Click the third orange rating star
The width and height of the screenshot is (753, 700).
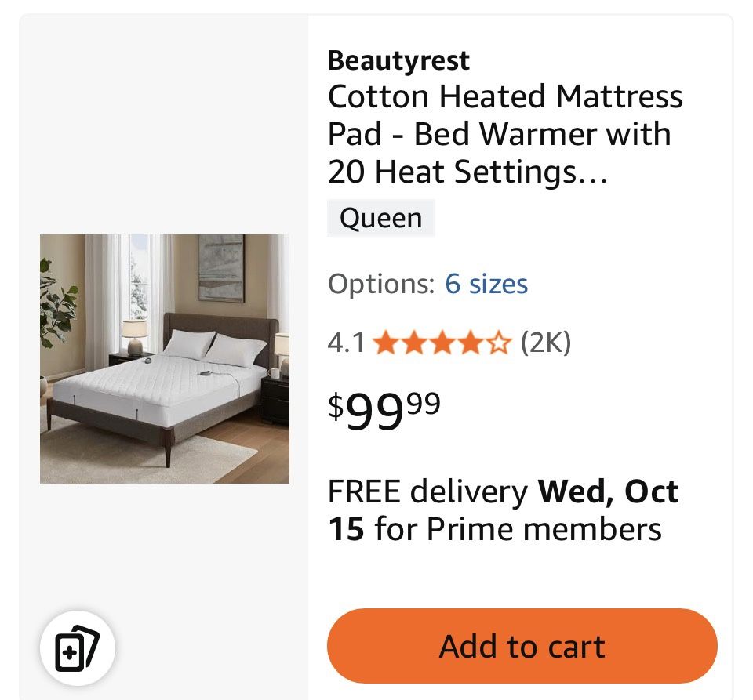pos(442,343)
